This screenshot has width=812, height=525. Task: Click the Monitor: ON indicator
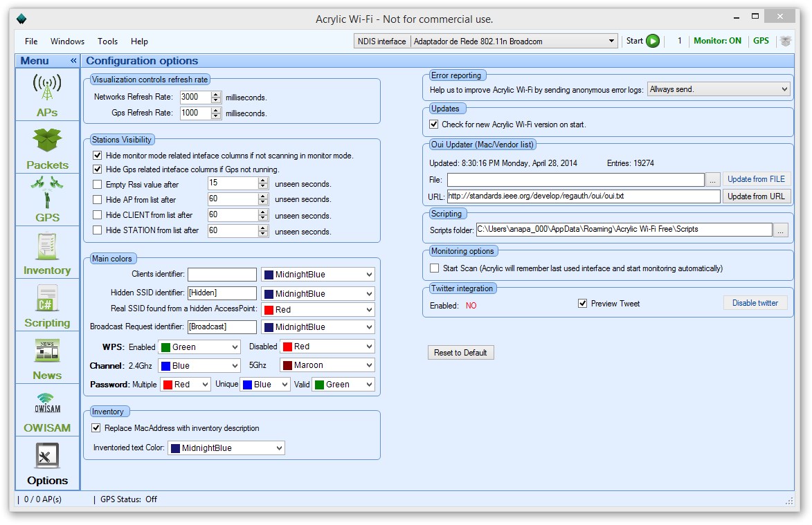point(717,41)
